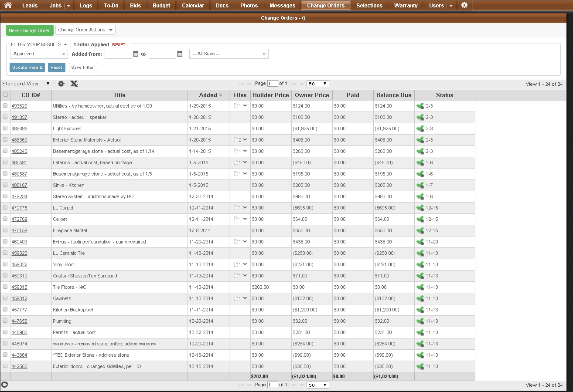This screenshot has width=573, height=392.
Task: Open the Leads tab
Action: tap(30, 6)
